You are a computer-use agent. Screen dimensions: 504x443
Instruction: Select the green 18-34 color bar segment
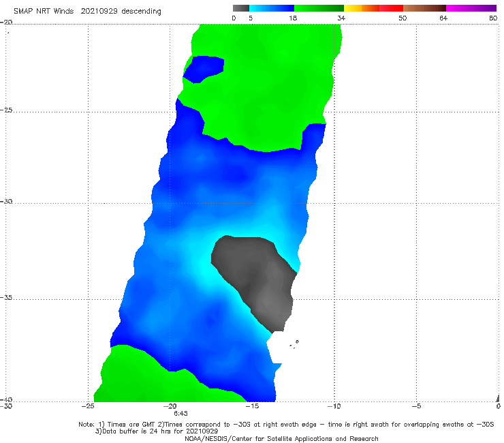(319, 8)
